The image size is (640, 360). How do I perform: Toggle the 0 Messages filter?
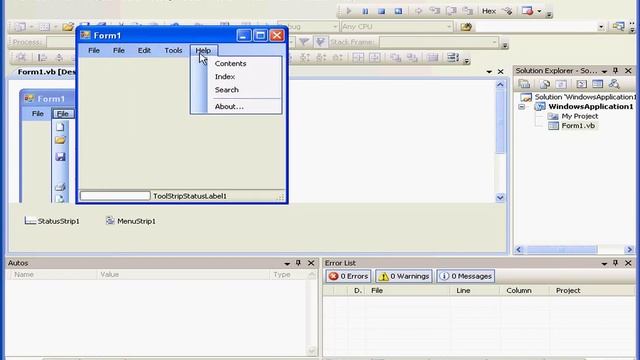point(466,276)
